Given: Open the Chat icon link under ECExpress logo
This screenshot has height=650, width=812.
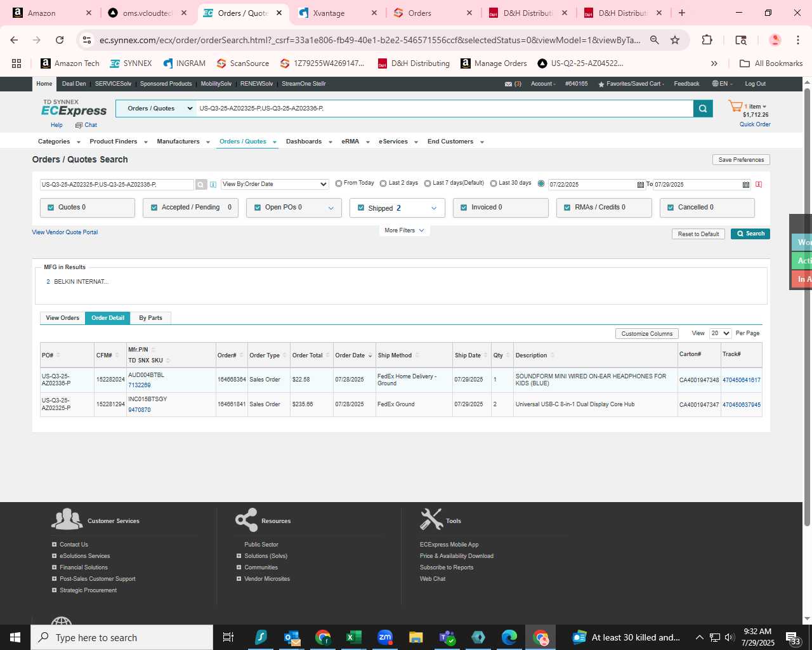Looking at the screenshot, I should 86,125.
